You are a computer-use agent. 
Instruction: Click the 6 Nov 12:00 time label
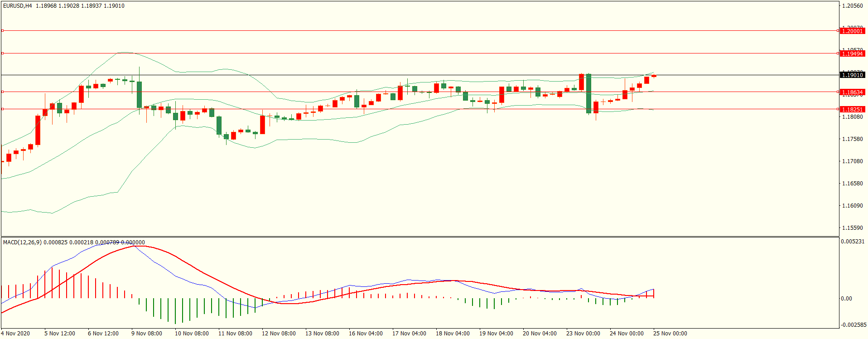tap(103, 334)
